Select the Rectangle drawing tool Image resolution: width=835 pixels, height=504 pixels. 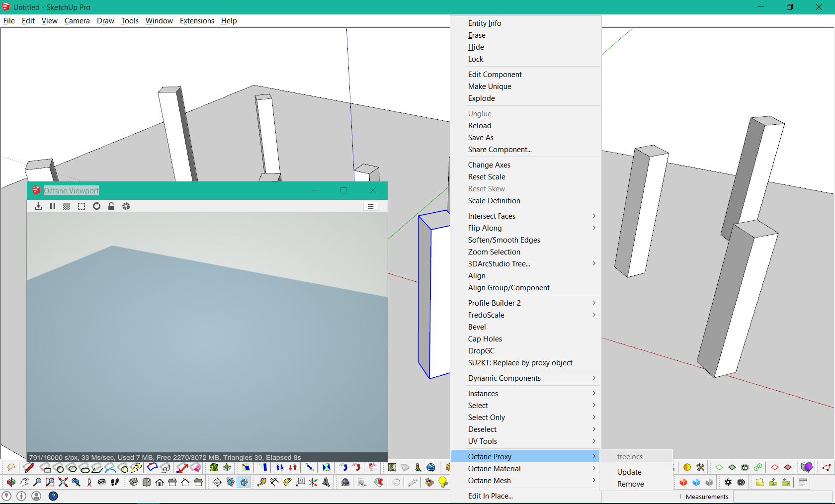[x=47, y=468]
